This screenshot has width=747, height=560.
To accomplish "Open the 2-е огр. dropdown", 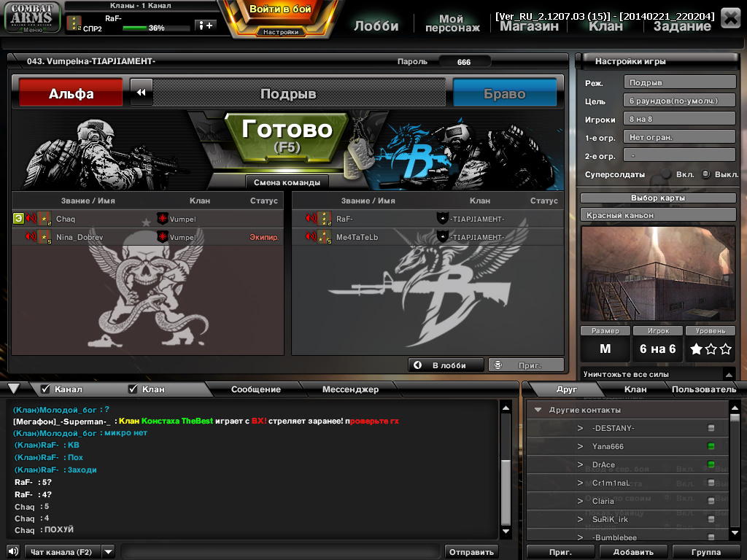I will (x=680, y=155).
